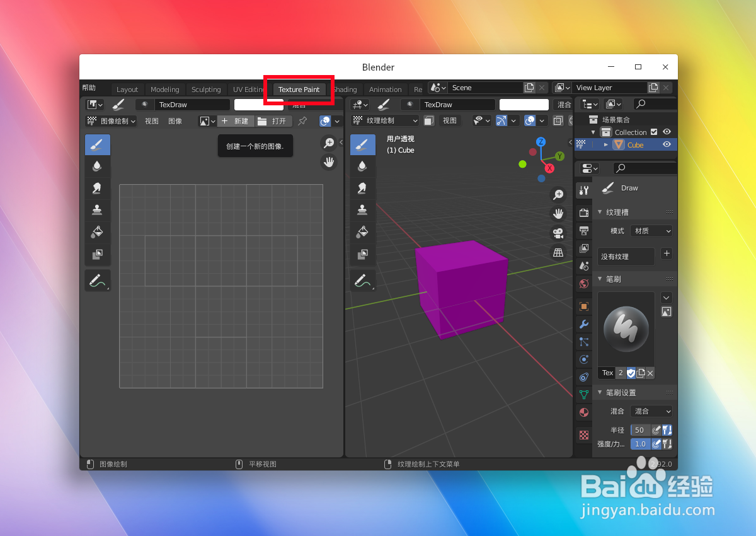The image size is (756, 536).
Task: Toggle strength pressure sensitivity icon
Action: 656,444
